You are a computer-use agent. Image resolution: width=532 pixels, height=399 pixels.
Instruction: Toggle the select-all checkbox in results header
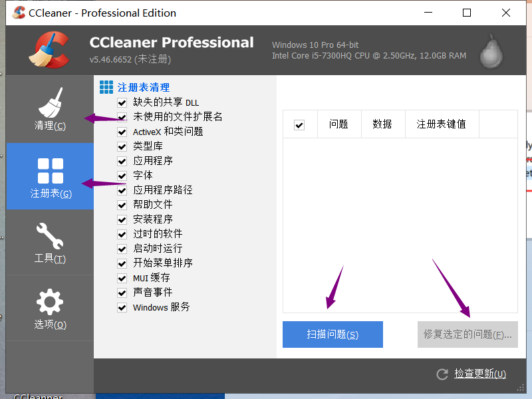tap(299, 125)
